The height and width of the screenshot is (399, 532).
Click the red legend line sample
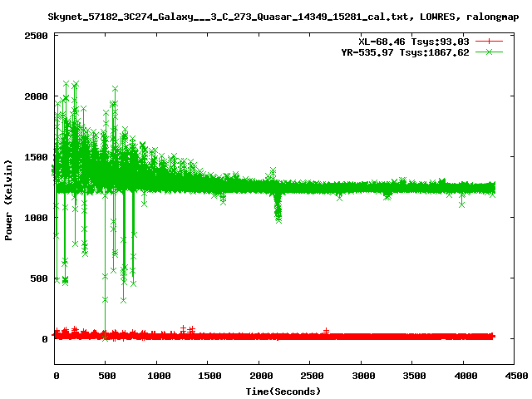pos(489,42)
